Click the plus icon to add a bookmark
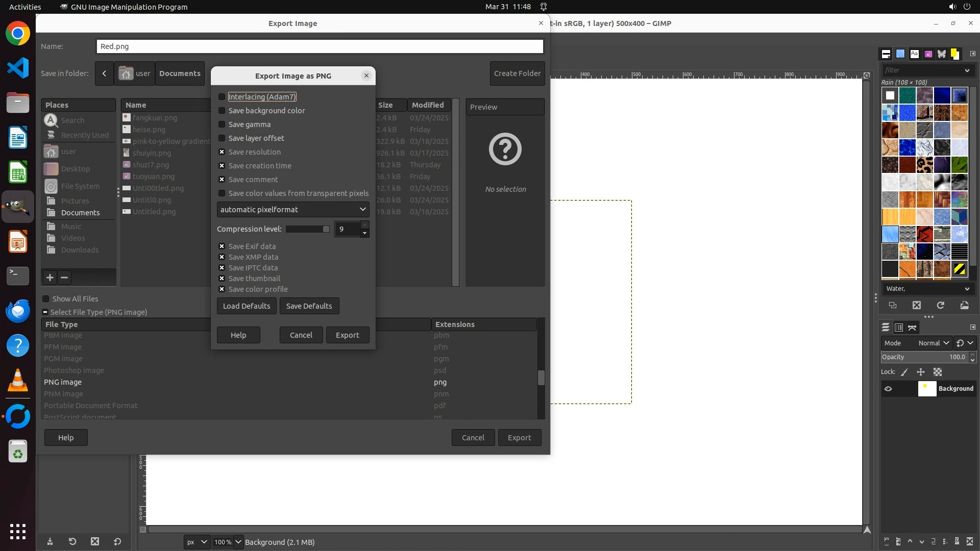Viewport: 980px width, 551px height. click(50, 278)
